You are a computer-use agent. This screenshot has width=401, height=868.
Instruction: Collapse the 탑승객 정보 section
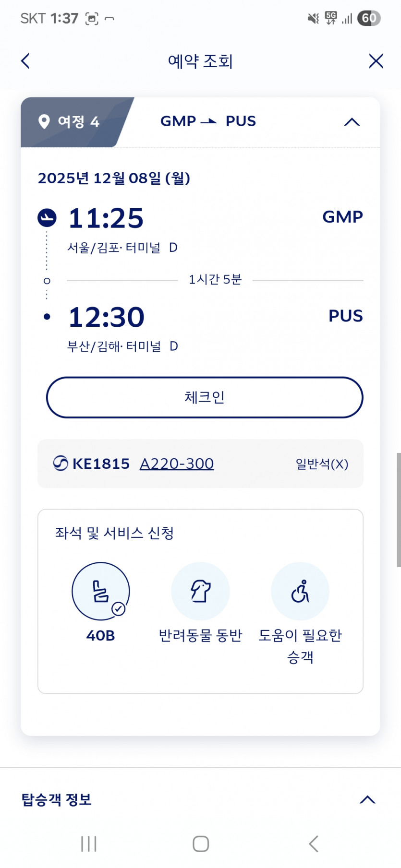click(x=367, y=799)
